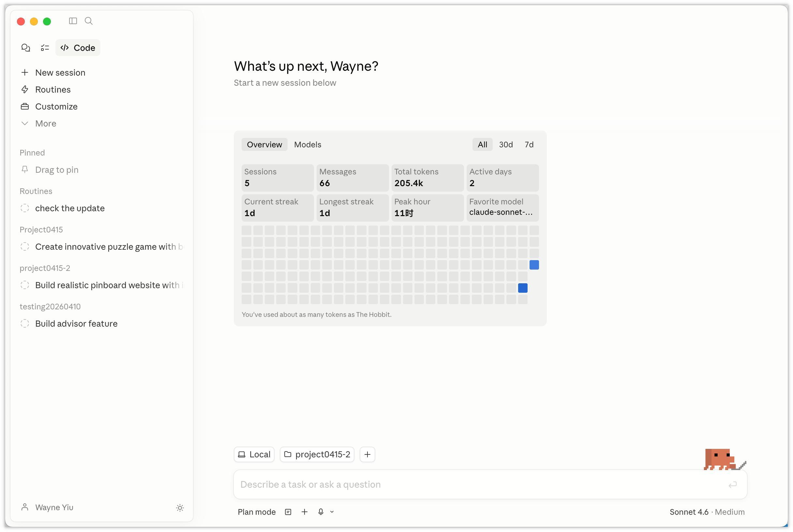The width and height of the screenshot is (793, 532).
Task: Add another folder with plus button
Action: coord(367,454)
